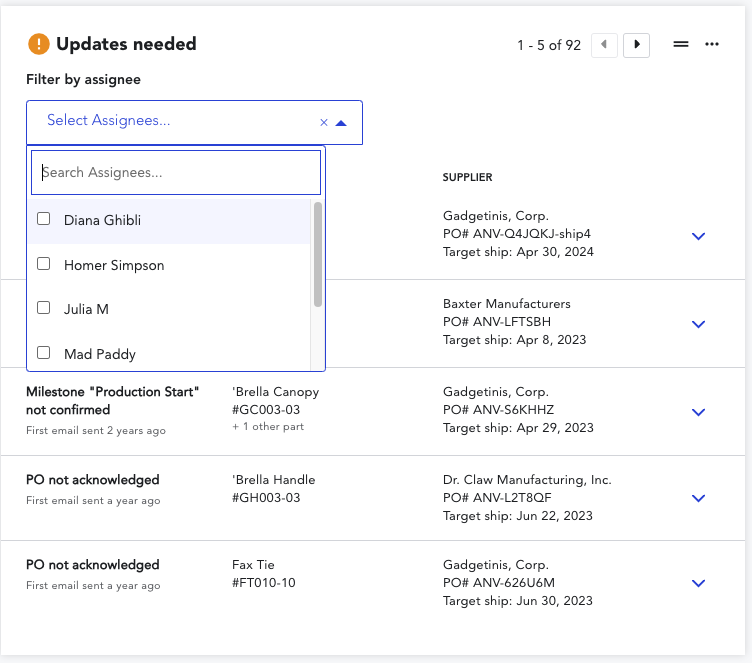Click the Select Assignees combo box
This screenshot has width=752, height=663.
pos(194,122)
